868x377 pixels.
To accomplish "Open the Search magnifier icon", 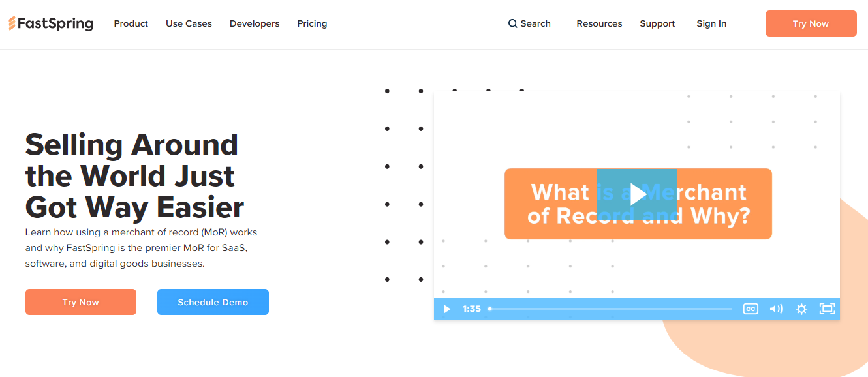I will point(512,23).
